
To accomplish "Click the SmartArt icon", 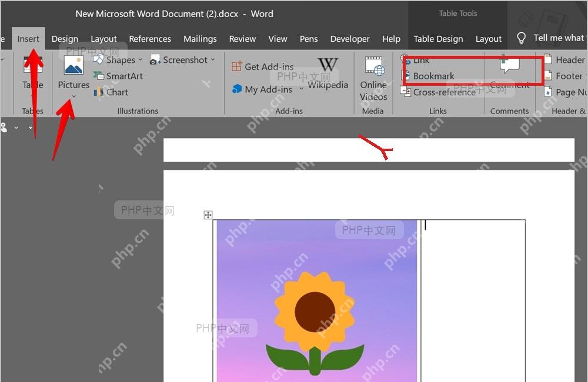I will click(x=99, y=76).
